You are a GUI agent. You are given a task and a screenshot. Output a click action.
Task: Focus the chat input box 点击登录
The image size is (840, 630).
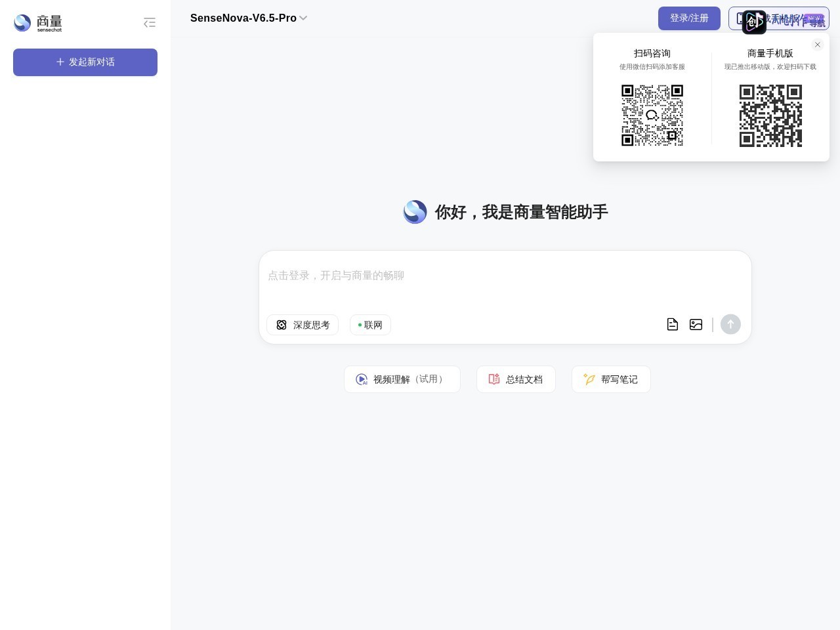point(505,276)
